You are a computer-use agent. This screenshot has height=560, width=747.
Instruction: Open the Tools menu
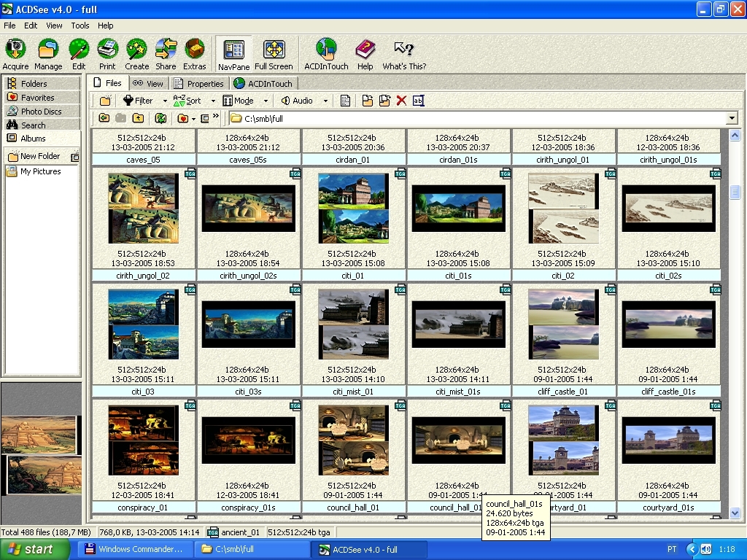[80, 26]
